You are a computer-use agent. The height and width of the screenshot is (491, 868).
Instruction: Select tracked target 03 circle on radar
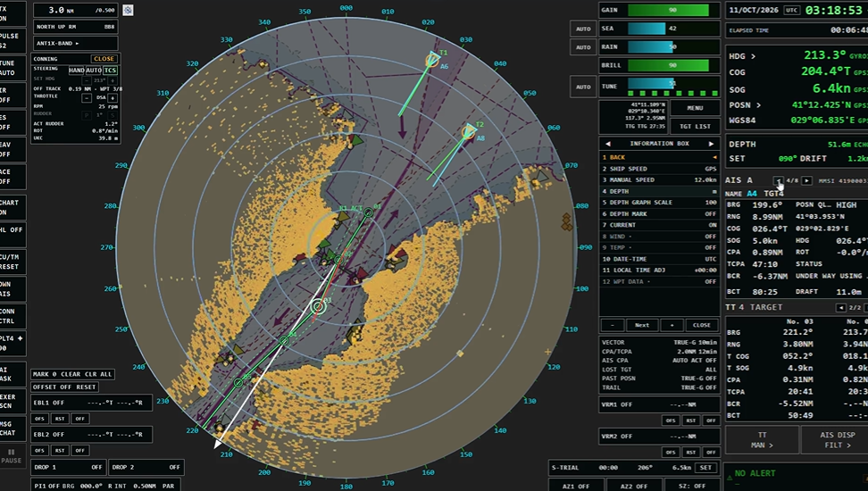pos(318,306)
